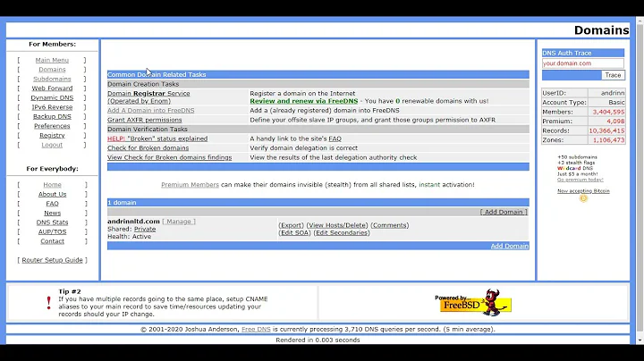Click the DNS Auth Trace domain field
Screen dimensions: 644x361
click(583, 63)
